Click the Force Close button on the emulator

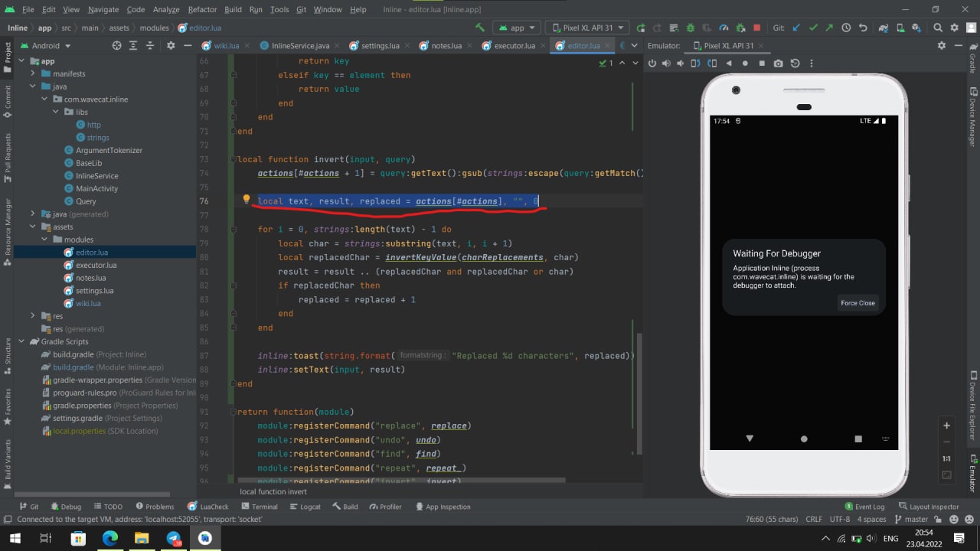coord(857,303)
